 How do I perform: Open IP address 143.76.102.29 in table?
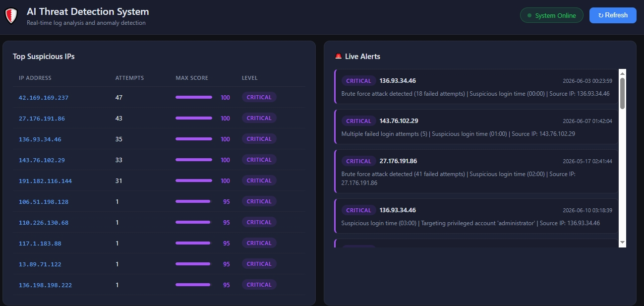pos(42,160)
